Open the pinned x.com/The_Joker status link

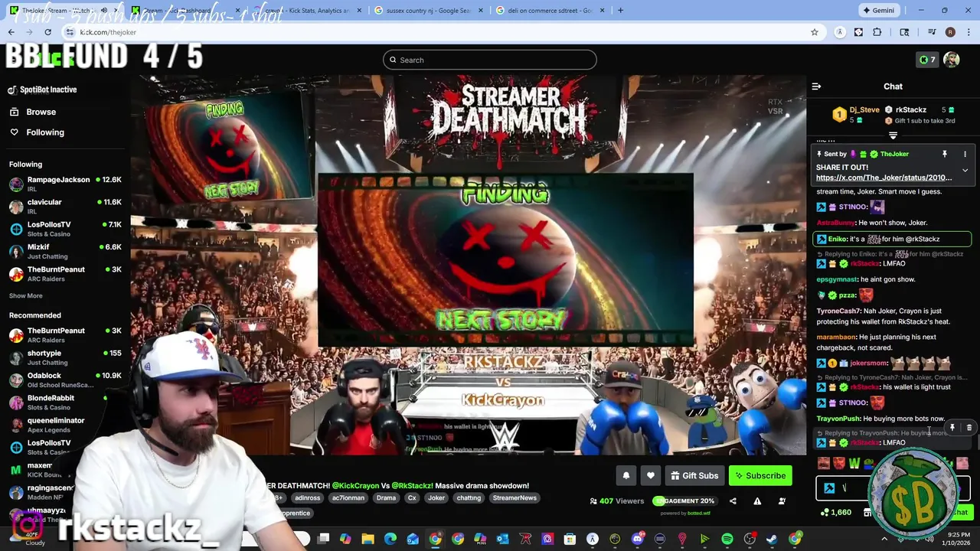point(884,178)
